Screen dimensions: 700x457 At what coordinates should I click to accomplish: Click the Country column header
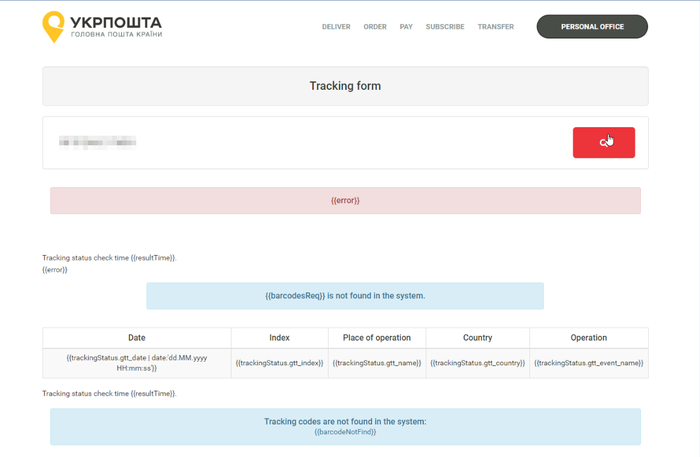pos(477,338)
